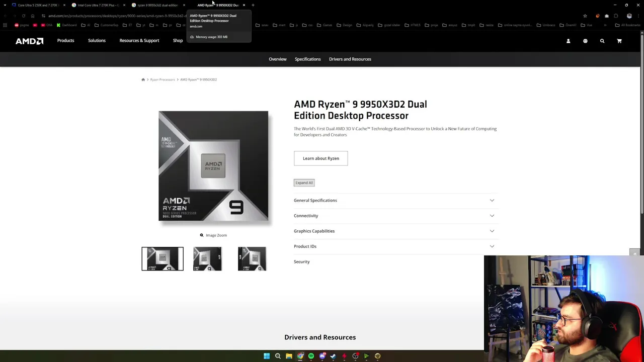Viewport: 644px width, 362px height.
Task: Bookmark this page with star icon
Action: point(585,16)
